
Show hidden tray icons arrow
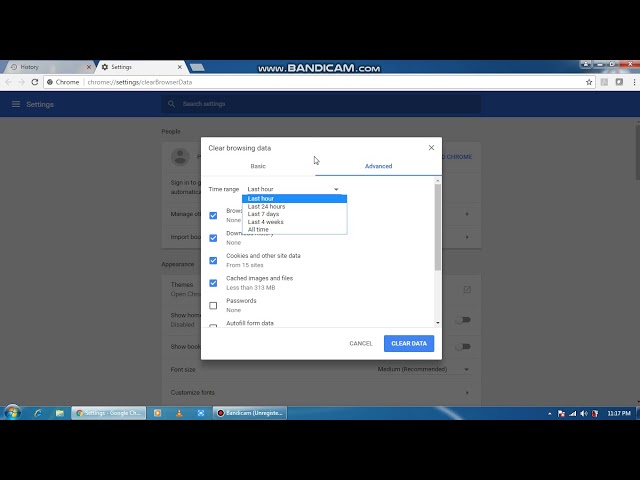click(x=550, y=413)
